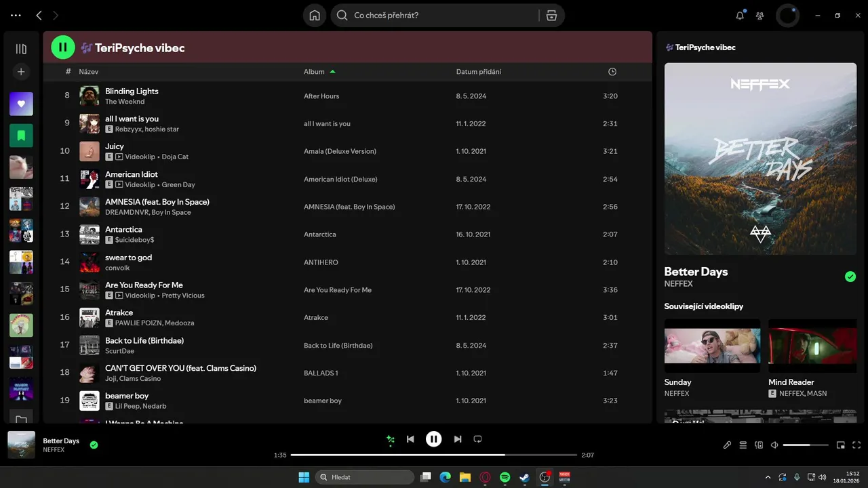Open TeriPsyche vibec link in right panel
Viewport: 868px width, 488px height.
705,47
